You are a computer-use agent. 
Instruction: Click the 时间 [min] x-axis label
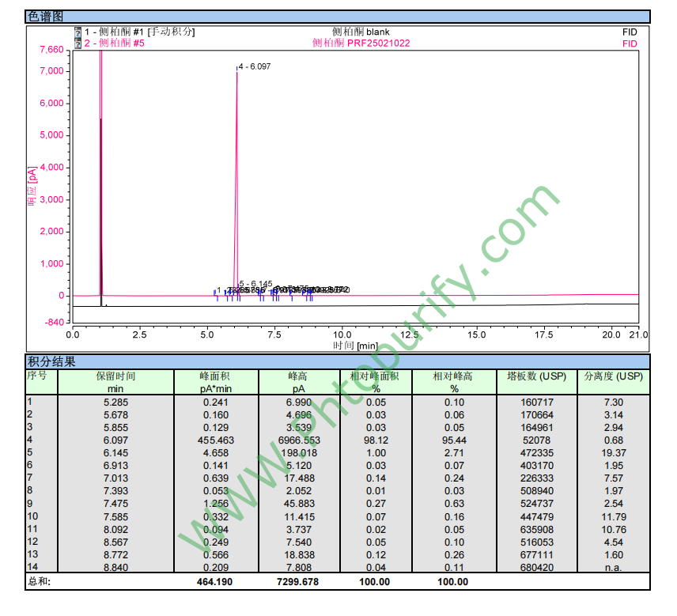(355, 346)
